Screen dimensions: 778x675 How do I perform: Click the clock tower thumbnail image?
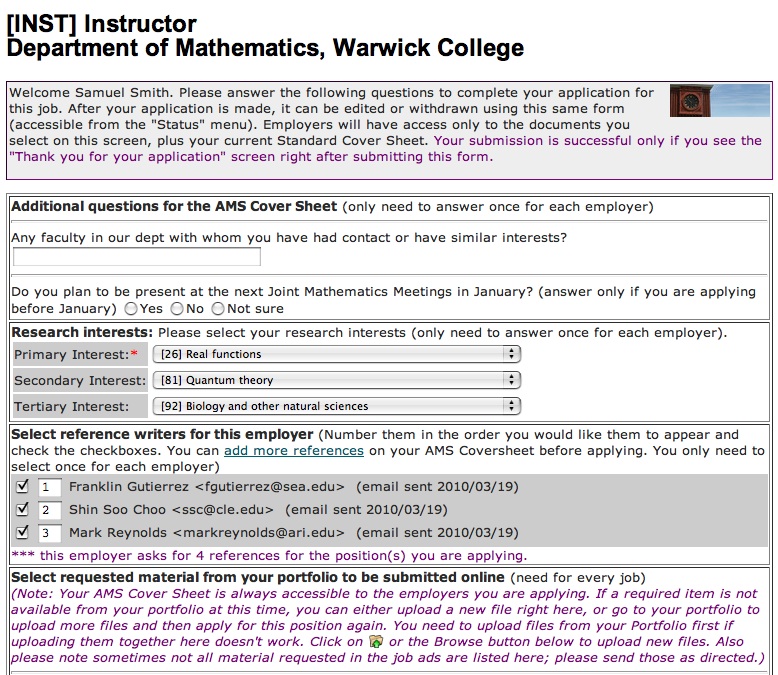tap(719, 101)
